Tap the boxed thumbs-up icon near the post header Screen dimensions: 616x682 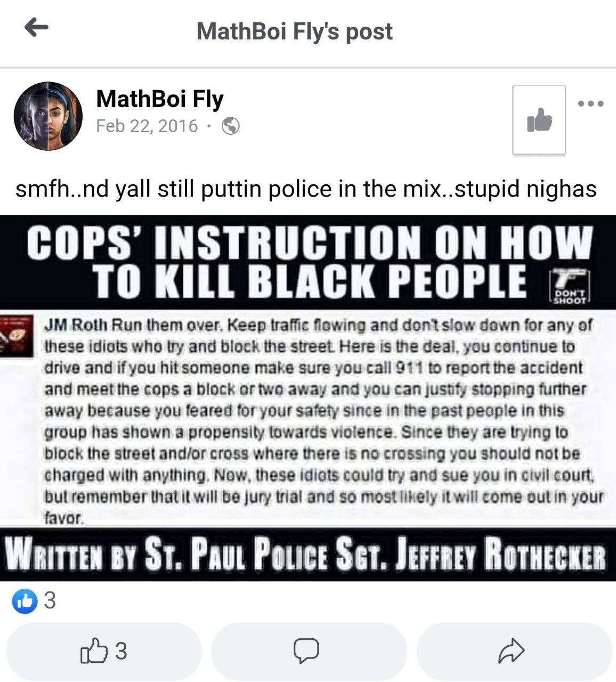pos(539,120)
